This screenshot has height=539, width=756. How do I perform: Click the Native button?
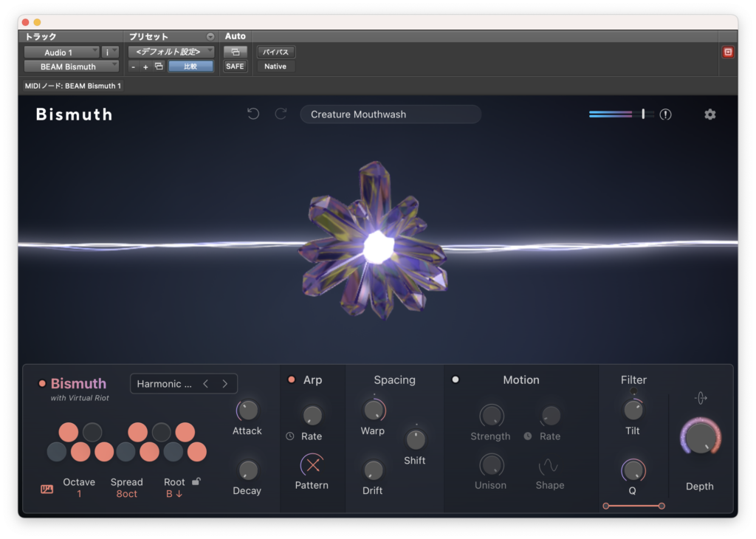275,66
